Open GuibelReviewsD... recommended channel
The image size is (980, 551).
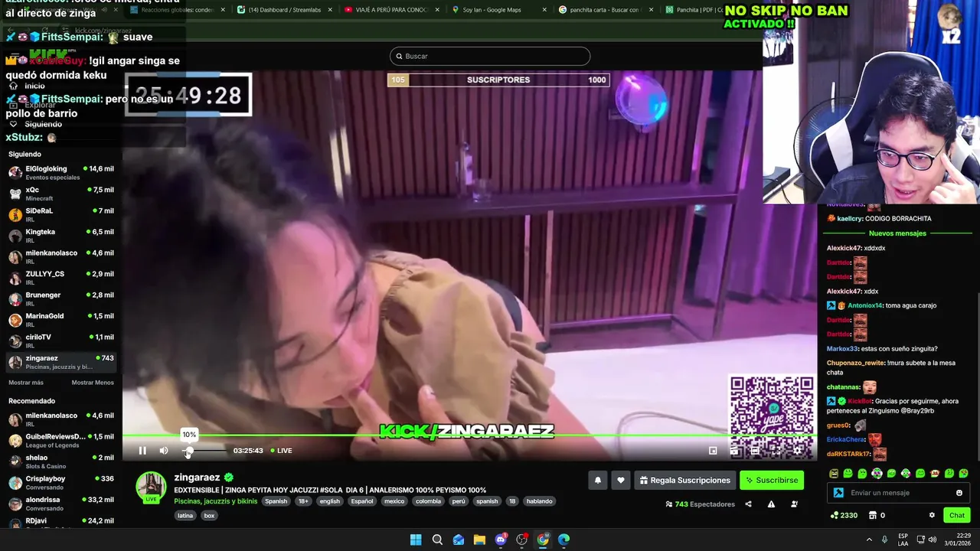click(x=61, y=441)
